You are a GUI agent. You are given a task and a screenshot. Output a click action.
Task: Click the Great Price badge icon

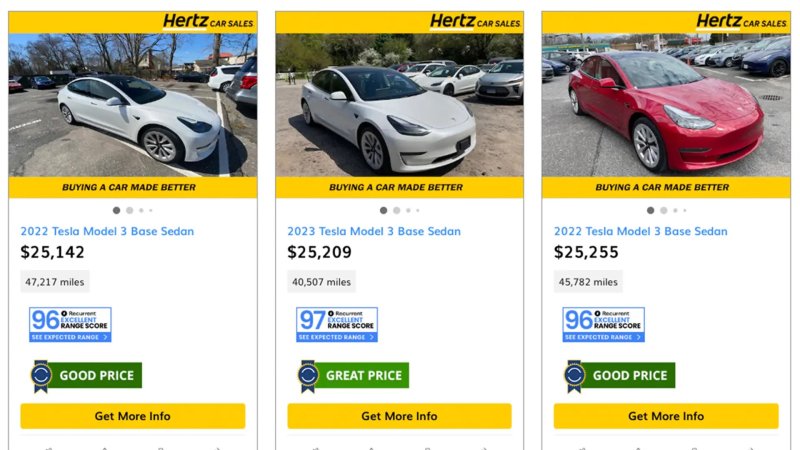click(x=309, y=376)
